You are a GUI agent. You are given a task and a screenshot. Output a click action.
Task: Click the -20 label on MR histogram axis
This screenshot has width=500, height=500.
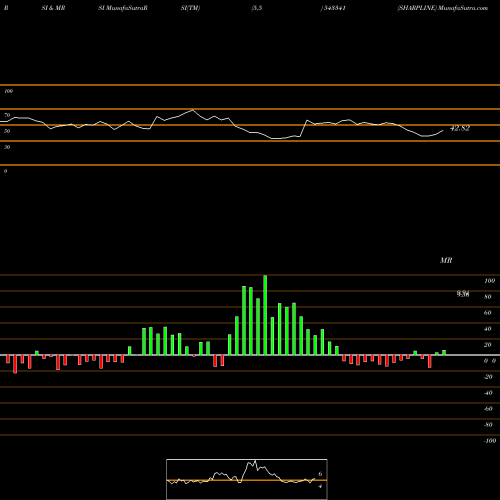click(488, 377)
